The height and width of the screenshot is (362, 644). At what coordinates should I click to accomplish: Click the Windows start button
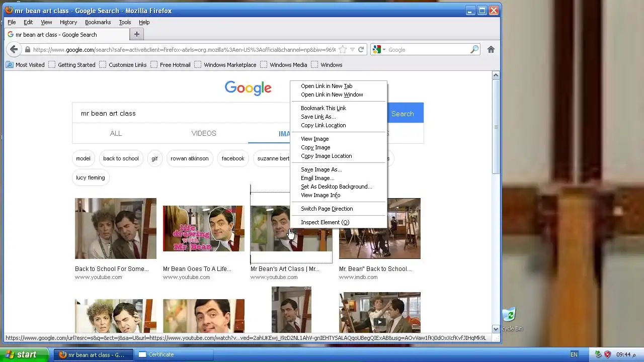pyautogui.click(x=25, y=354)
